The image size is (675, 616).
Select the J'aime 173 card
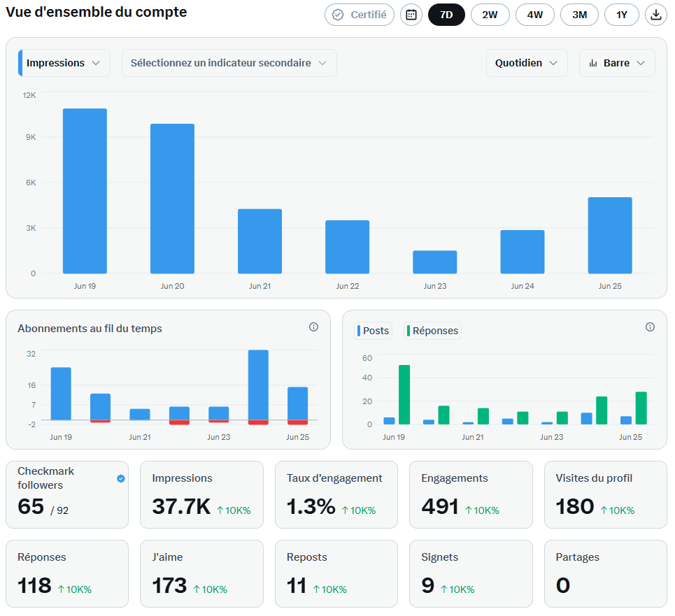[x=201, y=574]
